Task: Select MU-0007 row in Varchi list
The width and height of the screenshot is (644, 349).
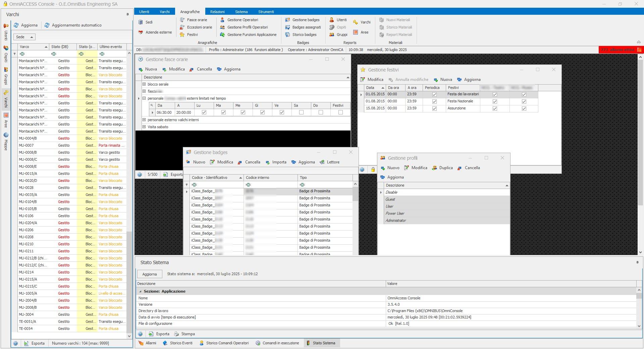Action: tap(72, 145)
